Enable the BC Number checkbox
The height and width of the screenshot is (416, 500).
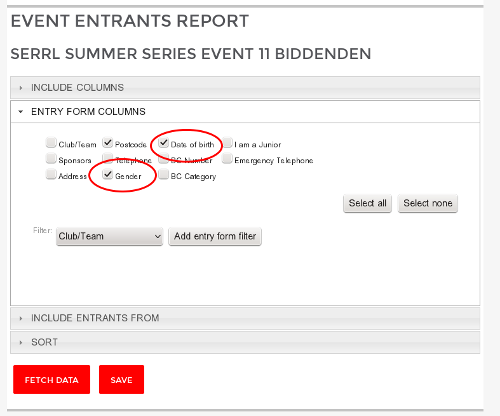click(163, 159)
